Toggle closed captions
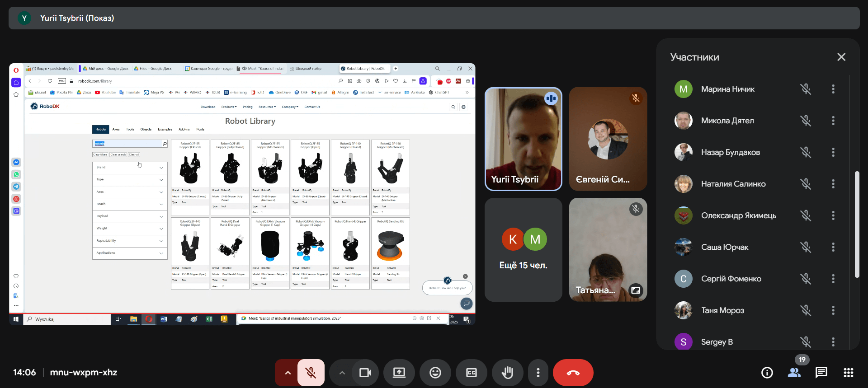 pyautogui.click(x=471, y=373)
